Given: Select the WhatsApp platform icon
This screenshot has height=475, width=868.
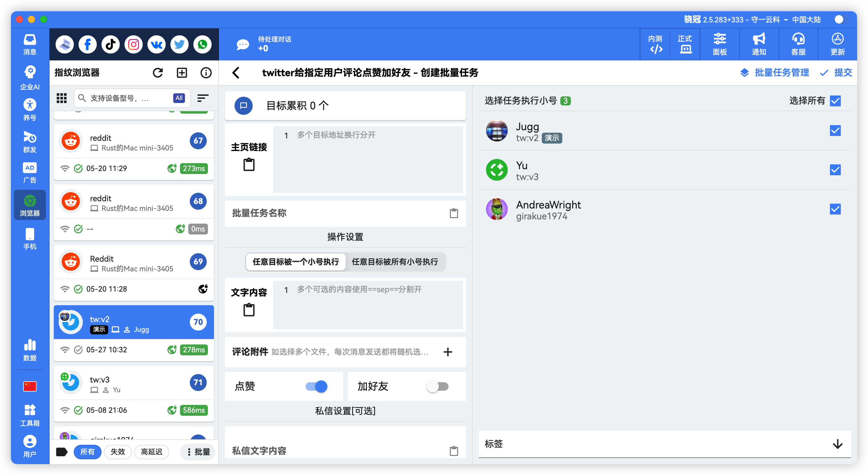Looking at the screenshot, I should pos(202,44).
